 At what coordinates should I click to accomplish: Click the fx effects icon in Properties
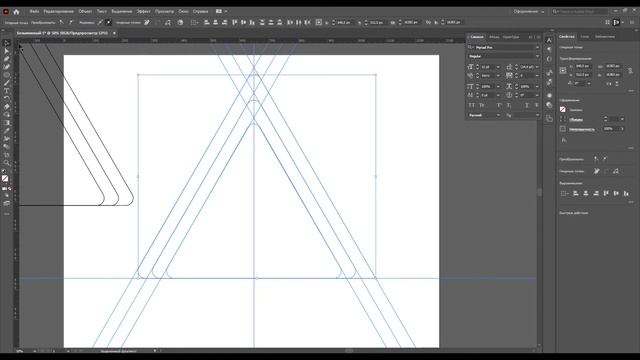564,140
